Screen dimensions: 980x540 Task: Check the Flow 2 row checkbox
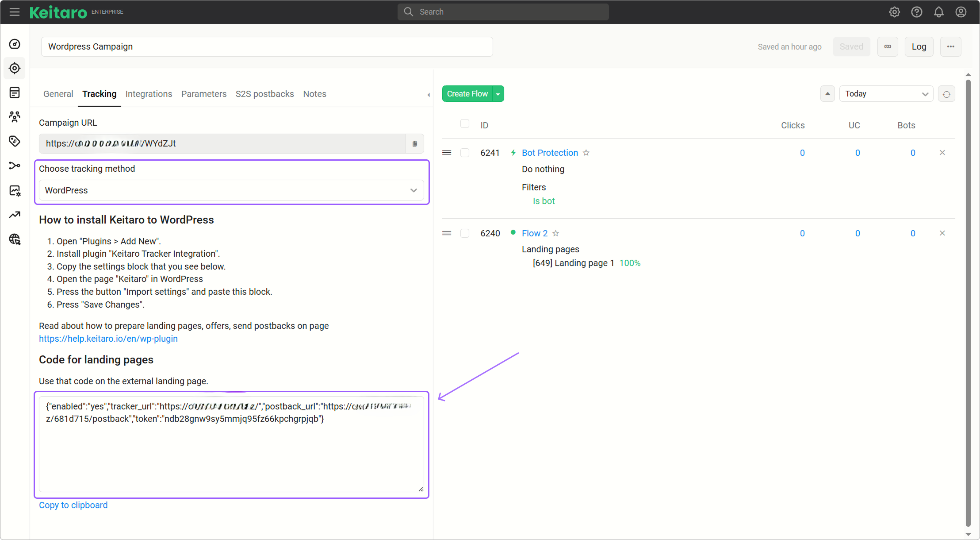(464, 233)
